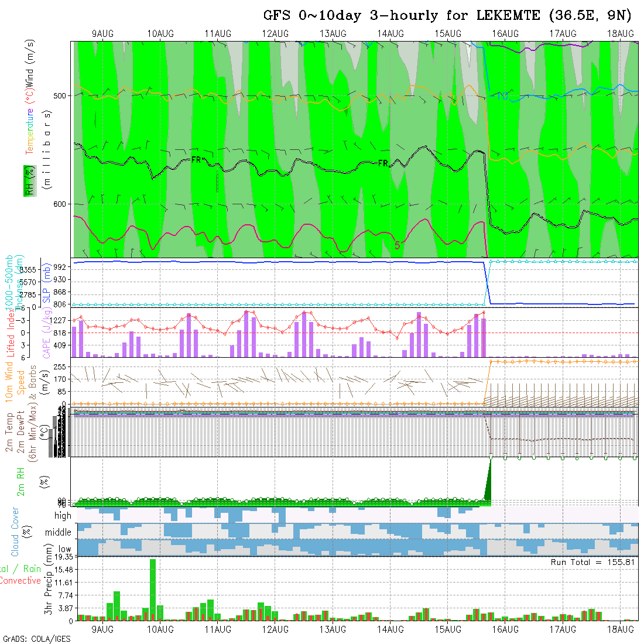Click the 255 value on the wind speed axis

coord(60,366)
